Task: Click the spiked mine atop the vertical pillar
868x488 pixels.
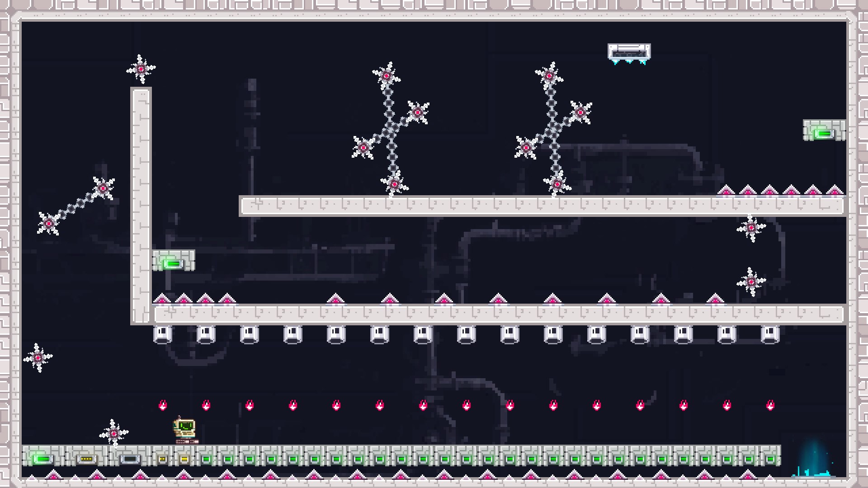Action: click(x=141, y=69)
